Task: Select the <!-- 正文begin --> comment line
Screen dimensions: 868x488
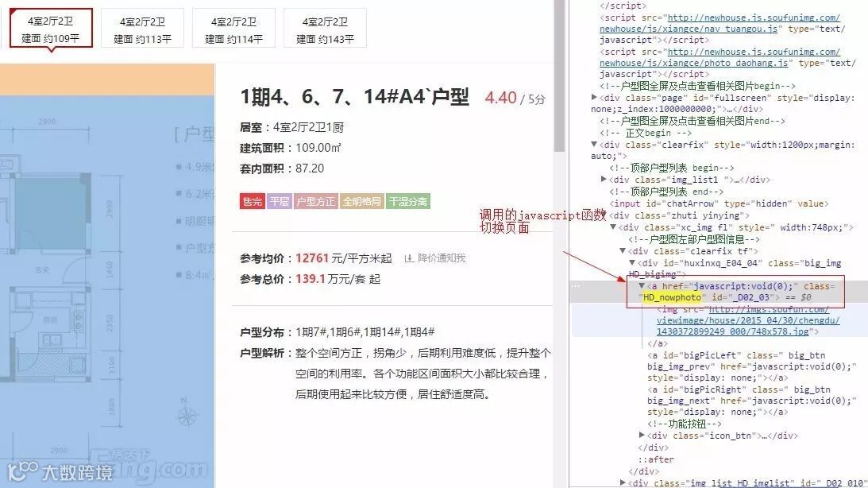Action: click(x=646, y=133)
